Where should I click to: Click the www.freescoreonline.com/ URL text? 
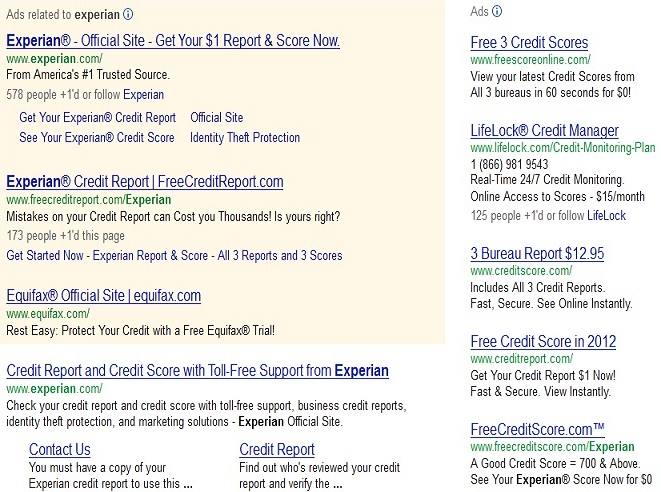[530, 60]
